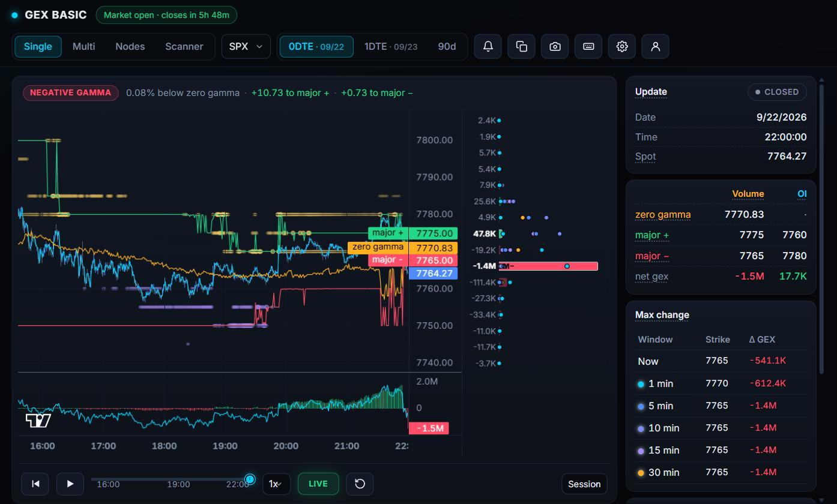Click the OI column header
The height and width of the screenshot is (504, 837).
tap(802, 194)
